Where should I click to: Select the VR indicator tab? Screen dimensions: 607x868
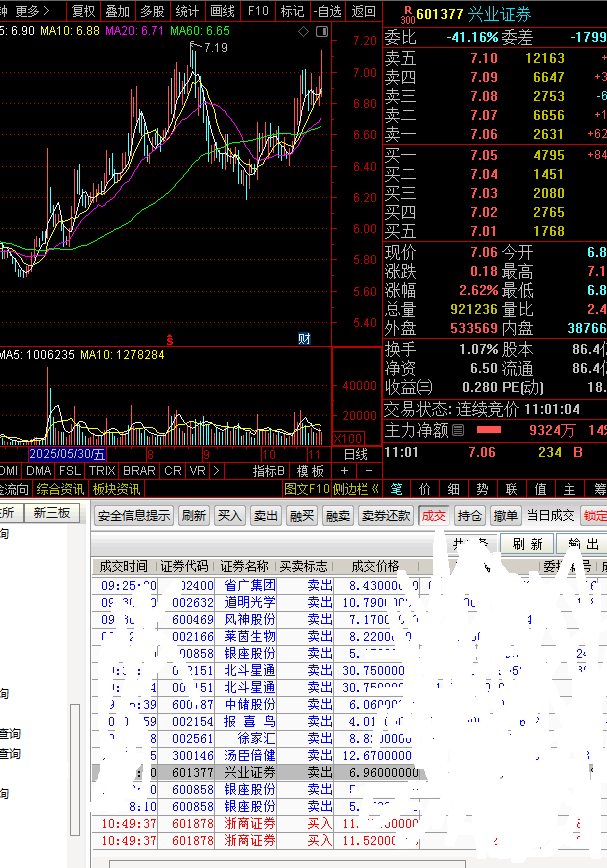click(x=198, y=471)
